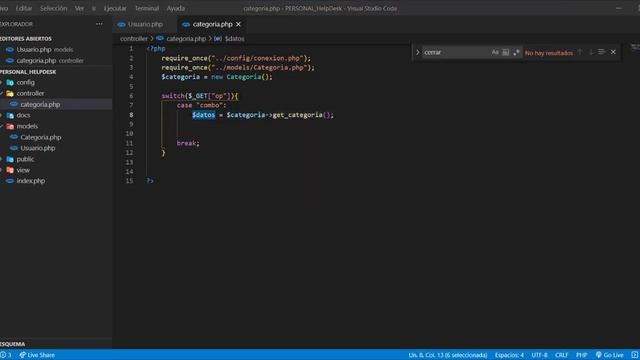Screen dimensions: 640x360
Task: Expand the view folder
Action: (56, 170)
